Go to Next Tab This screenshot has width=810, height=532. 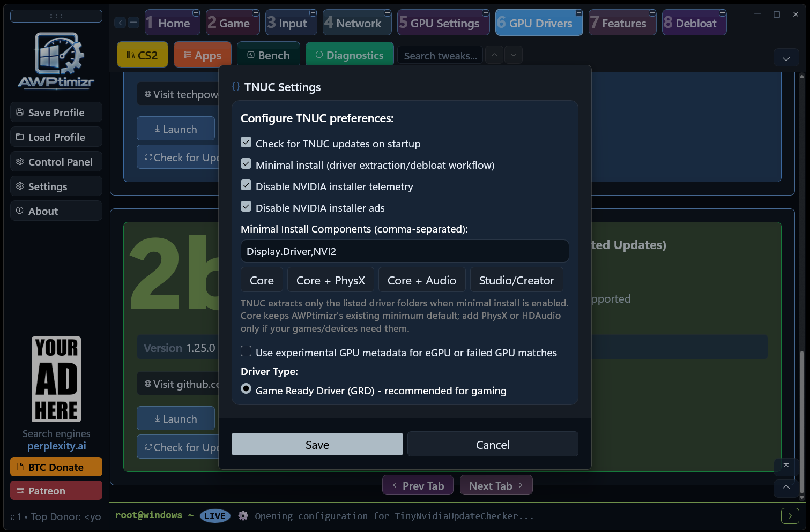[x=496, y=485]
